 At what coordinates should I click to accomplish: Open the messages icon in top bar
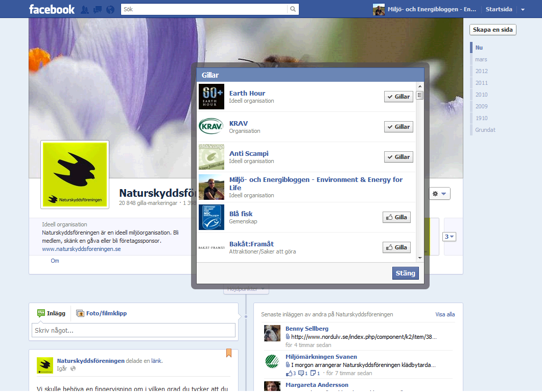tap(98, 10)
